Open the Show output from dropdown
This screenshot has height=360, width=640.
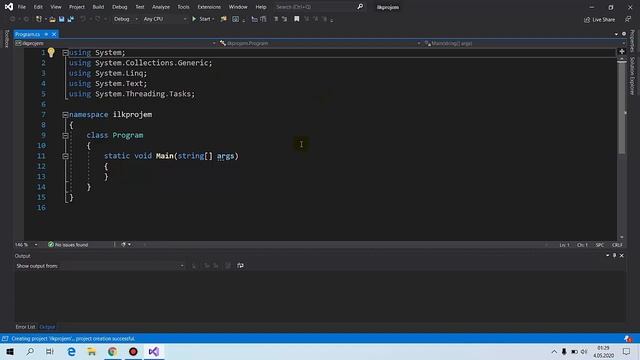pyautogui.click(x=123, y=266)
